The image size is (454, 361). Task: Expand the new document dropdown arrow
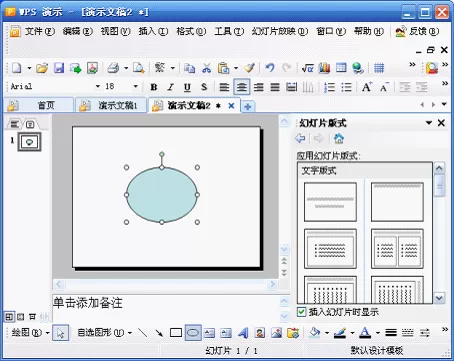(29, 68)
